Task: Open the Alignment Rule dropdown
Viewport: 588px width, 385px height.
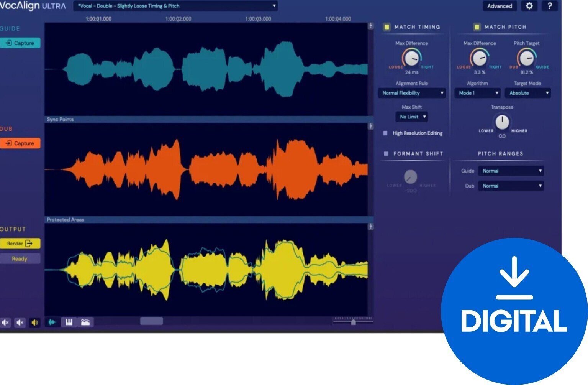Action: [413, 93]
